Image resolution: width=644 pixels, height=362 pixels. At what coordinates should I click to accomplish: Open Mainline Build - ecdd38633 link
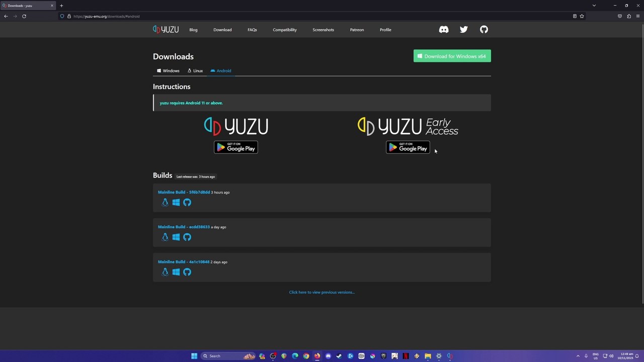(184, 227)
